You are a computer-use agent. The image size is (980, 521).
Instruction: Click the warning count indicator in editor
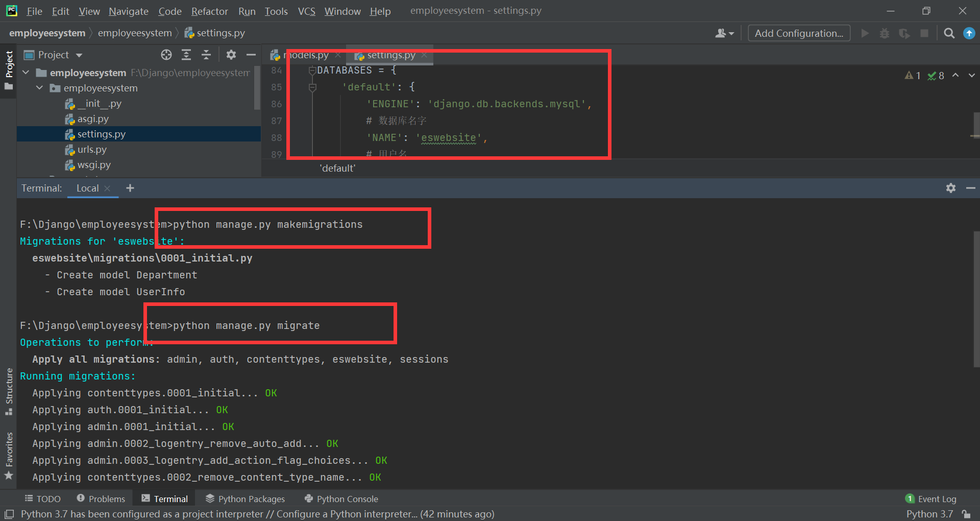coord(913,76)
